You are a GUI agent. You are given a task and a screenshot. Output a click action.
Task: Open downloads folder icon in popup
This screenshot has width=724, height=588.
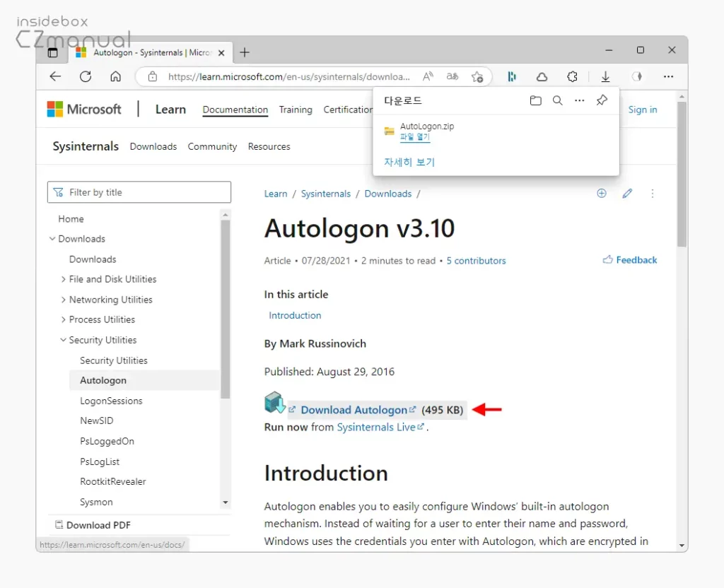point(535,101)
